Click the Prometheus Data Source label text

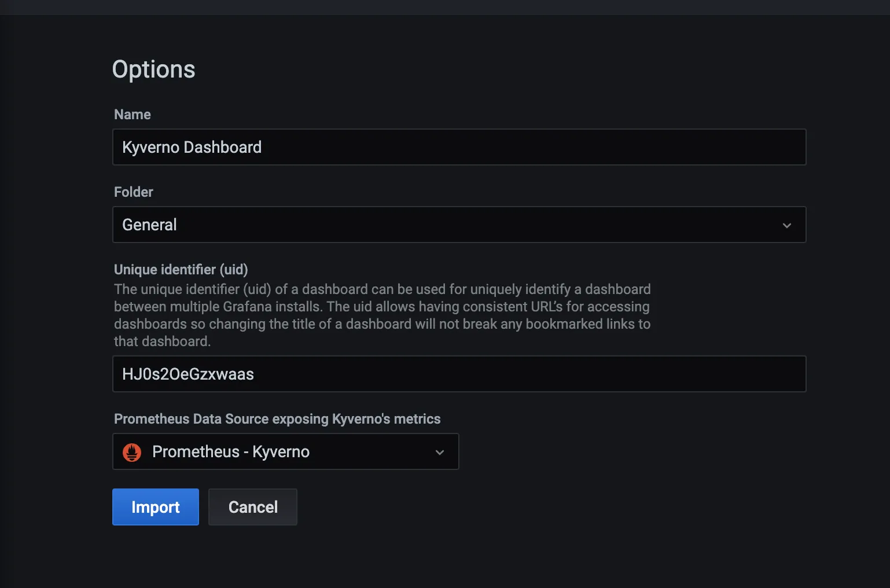[x=277, y=418]
